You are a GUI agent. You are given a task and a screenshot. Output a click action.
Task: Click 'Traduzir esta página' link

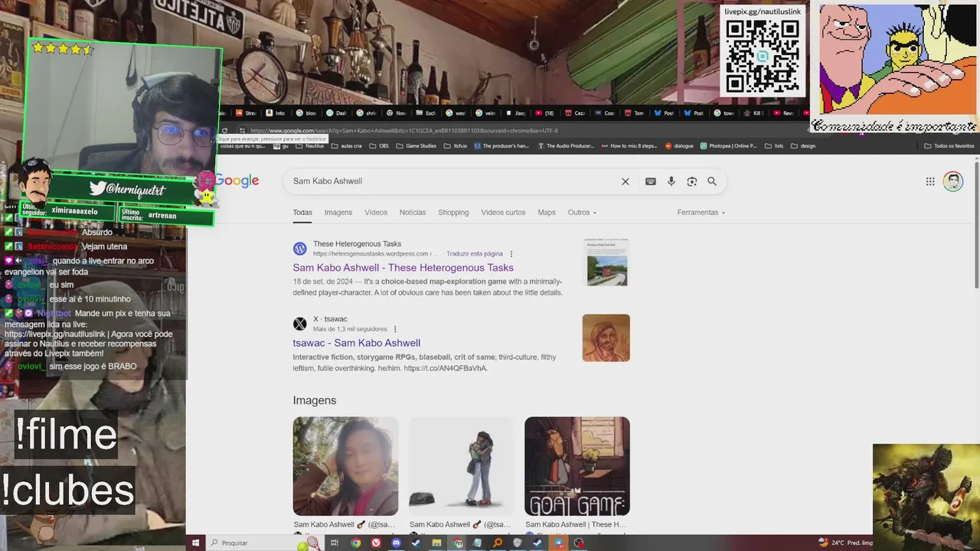click(475, 254)
